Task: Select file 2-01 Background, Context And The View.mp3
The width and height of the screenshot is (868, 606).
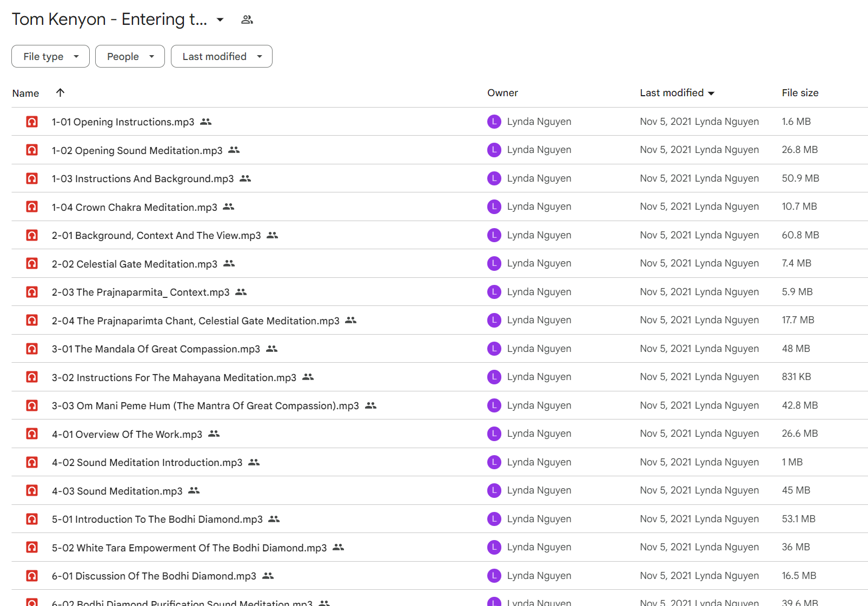Action: (x=439, y=235)
